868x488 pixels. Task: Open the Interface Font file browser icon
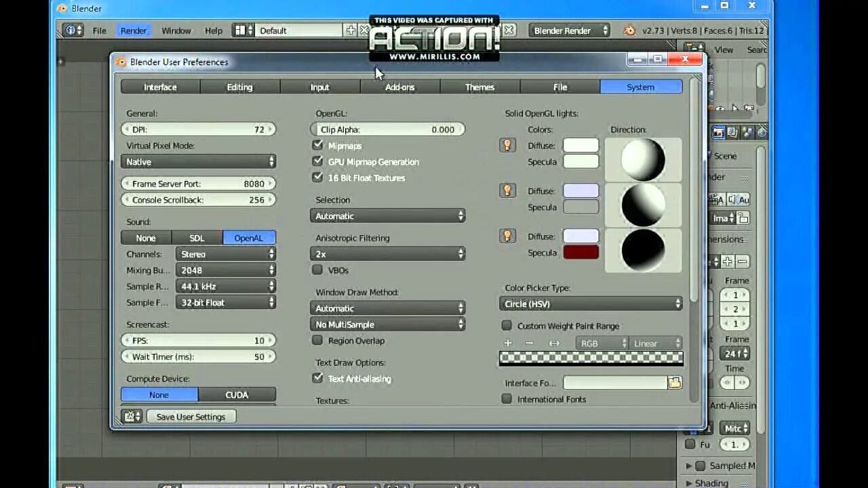(x=675, y=382)
